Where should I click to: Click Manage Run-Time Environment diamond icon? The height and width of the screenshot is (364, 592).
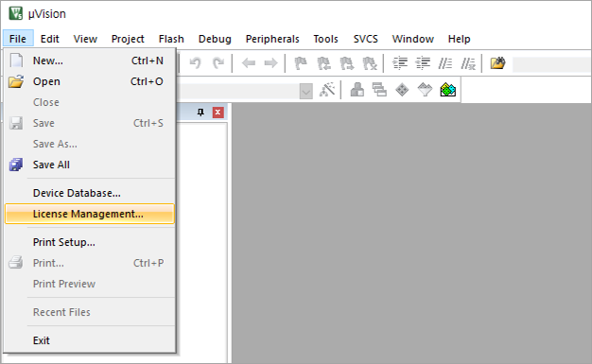[402, 90]
